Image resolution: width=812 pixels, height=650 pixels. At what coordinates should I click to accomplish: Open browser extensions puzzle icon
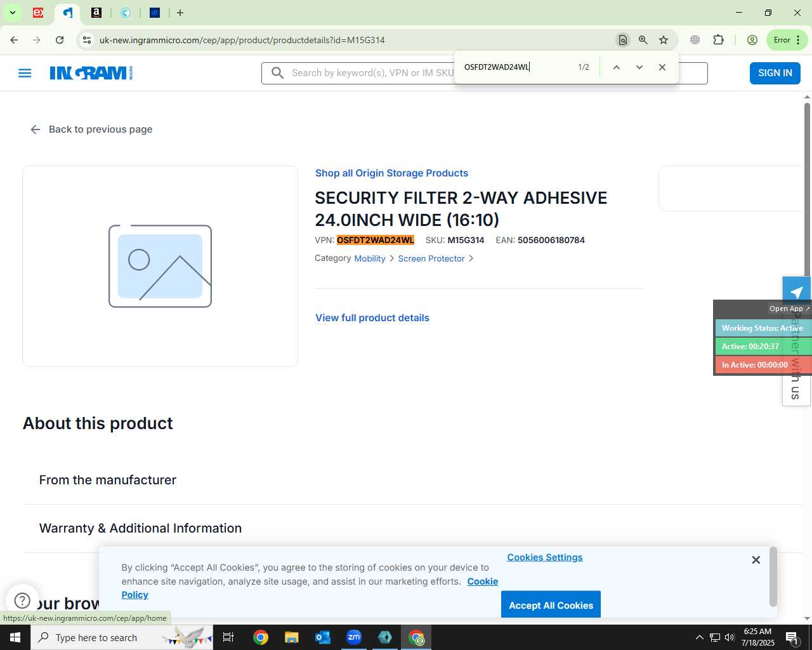coord(718,40)
